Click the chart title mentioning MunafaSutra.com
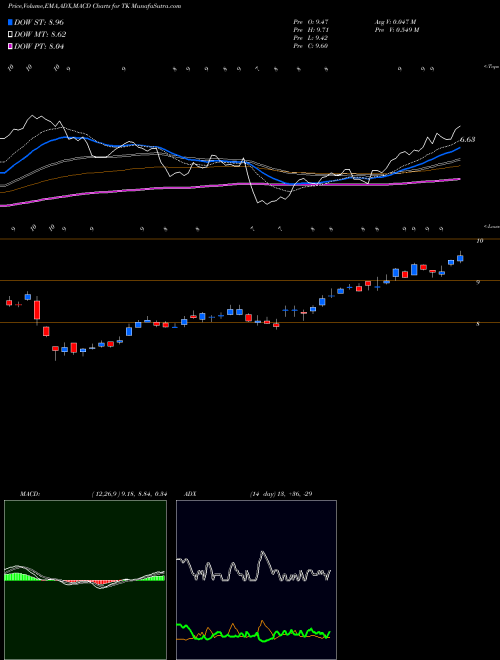 tap(95, 6)
